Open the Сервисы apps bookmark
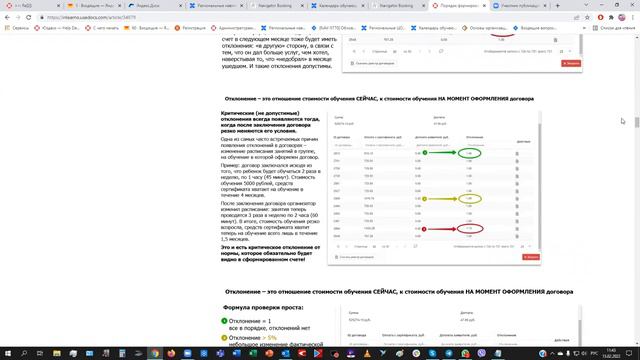This screenshot has width=640, height=360. tap(17, 28)
